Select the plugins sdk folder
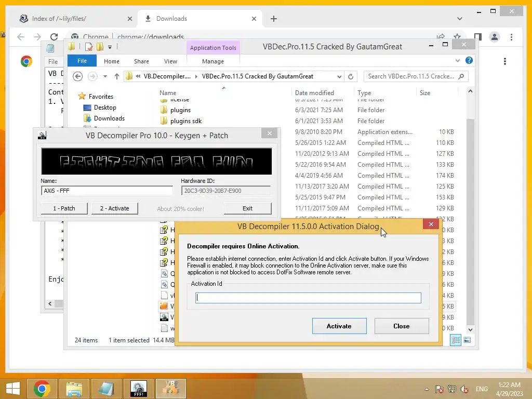 (186, 121)
